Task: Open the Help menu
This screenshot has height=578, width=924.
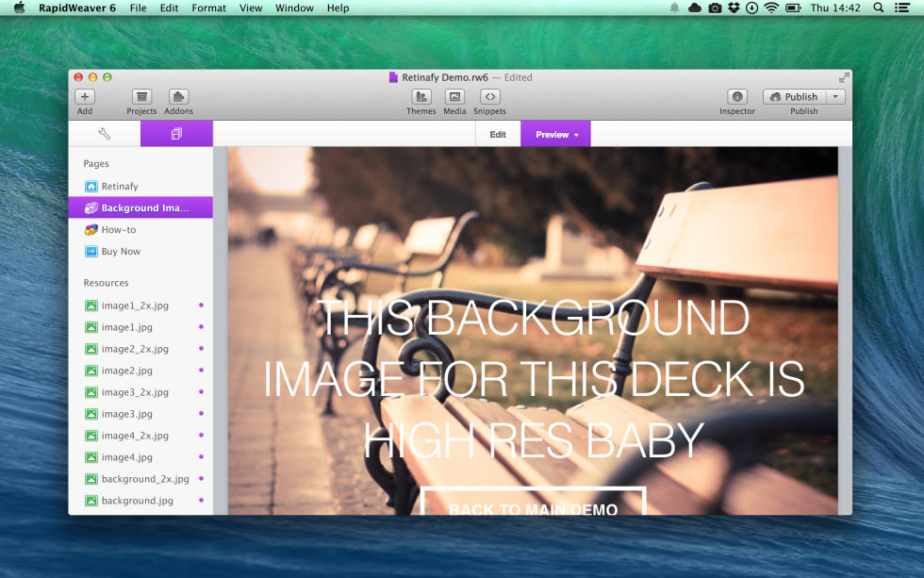Action: pos(338,8)
